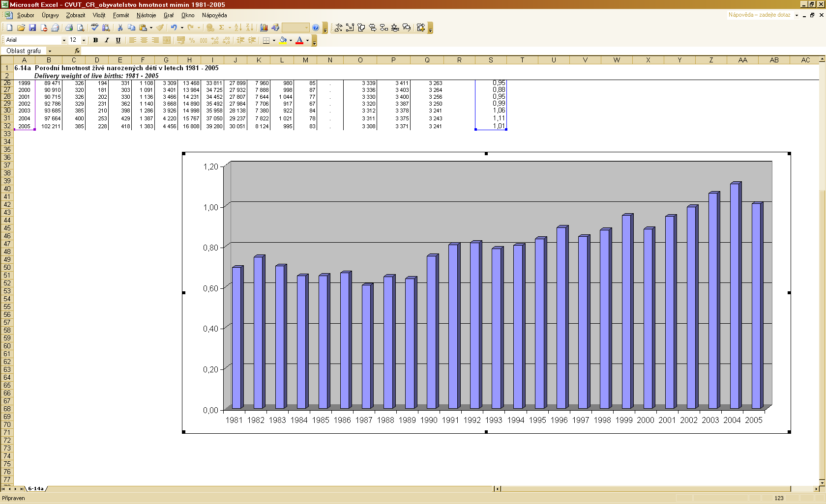Select column header S
The image size is (826, 504).
pos(491,60)
